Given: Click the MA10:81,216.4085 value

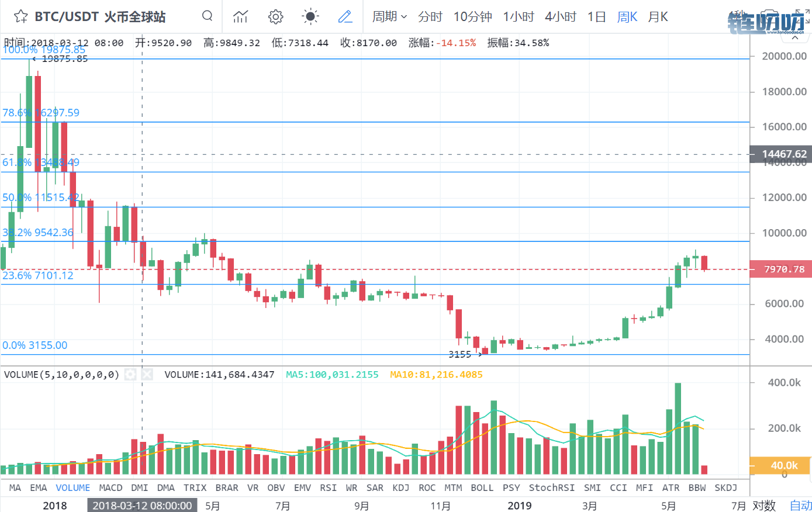Looking at the screenshot, I should (x=436, y=375).
